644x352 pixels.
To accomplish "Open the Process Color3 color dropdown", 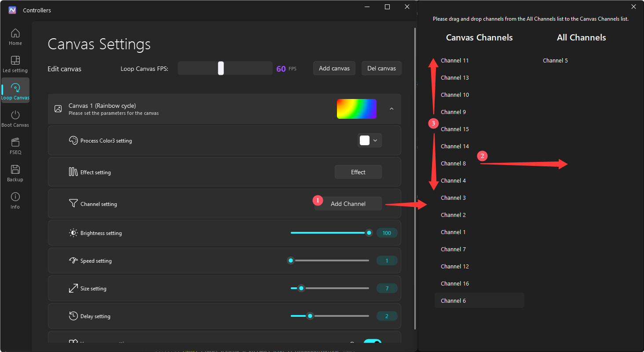I will pos(370,140).
